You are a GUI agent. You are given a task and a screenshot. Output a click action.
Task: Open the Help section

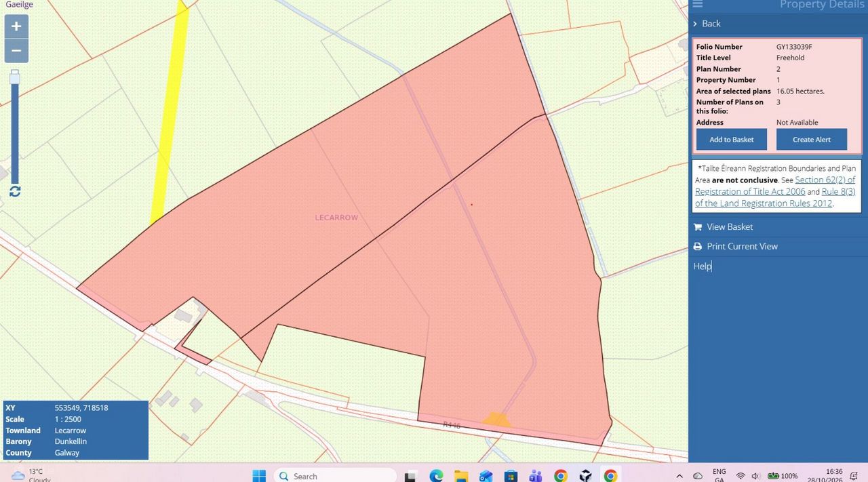(703, 266)
